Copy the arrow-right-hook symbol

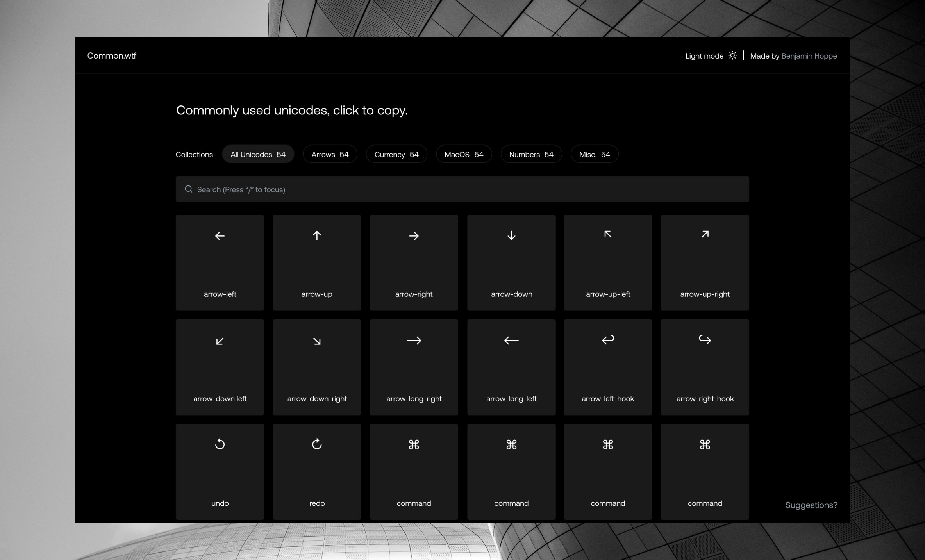point(705,367)
